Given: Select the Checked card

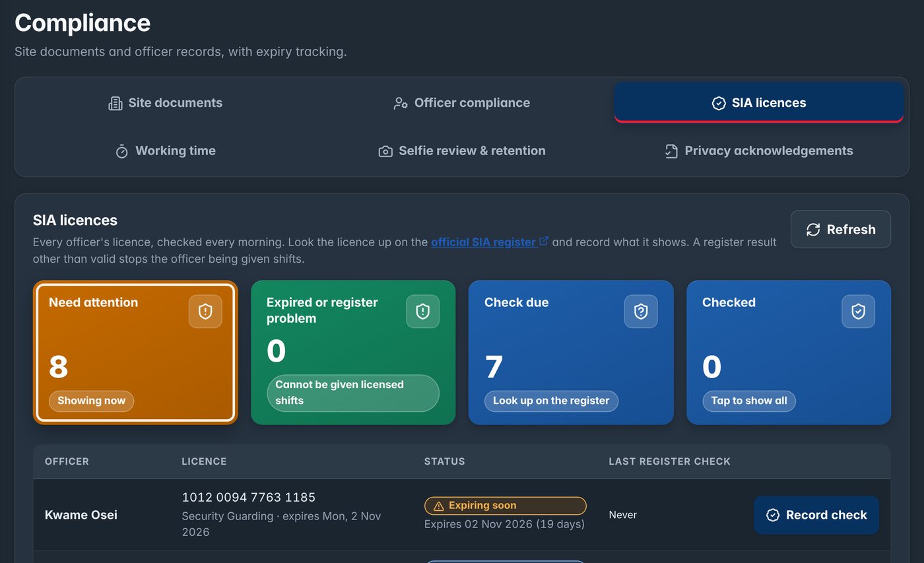Looking at the screenshot, I should click(789, 352).
